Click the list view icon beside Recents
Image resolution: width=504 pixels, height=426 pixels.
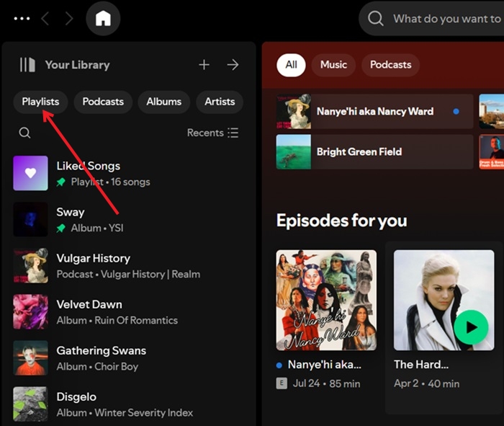(233, 133)
